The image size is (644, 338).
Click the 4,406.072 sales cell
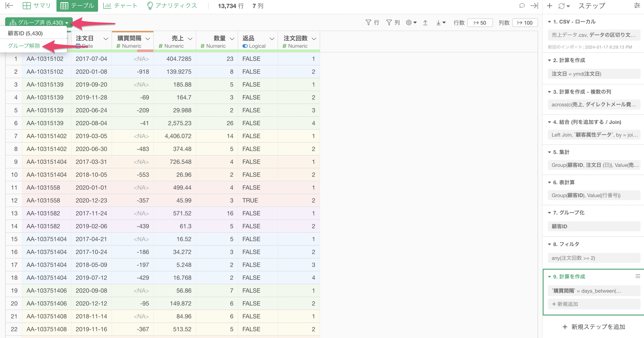point(175,136)
